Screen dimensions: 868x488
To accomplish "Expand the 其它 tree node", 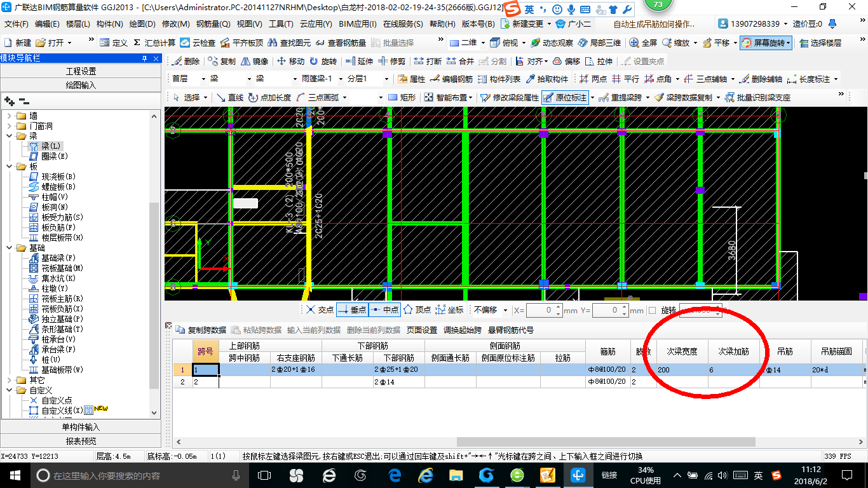I will pyautogui.click(x=9, y=380).
